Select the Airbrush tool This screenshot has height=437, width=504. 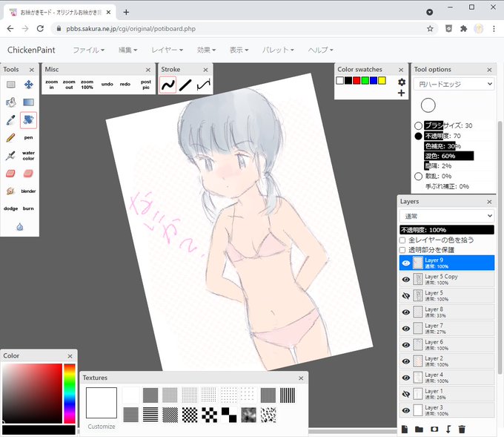point(11,156)
